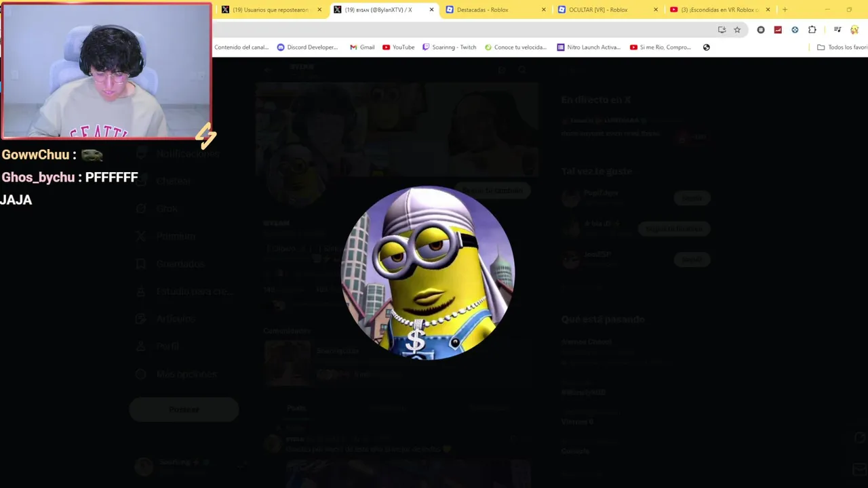Open Premium in the dimmed X sidebar
Image resolution: width=868 pixels, height=488 pixels.
pyautogui.click(x=167, y=236)
